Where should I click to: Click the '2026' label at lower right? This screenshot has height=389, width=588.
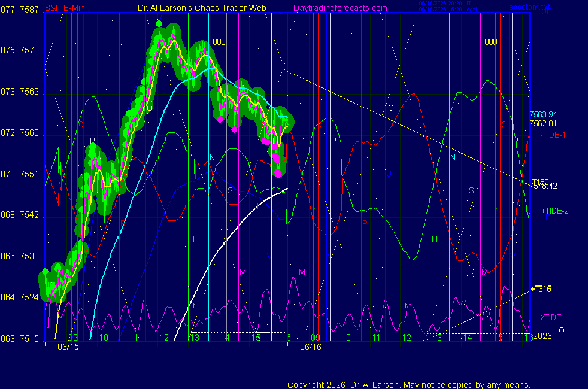(x=542, y=336)
